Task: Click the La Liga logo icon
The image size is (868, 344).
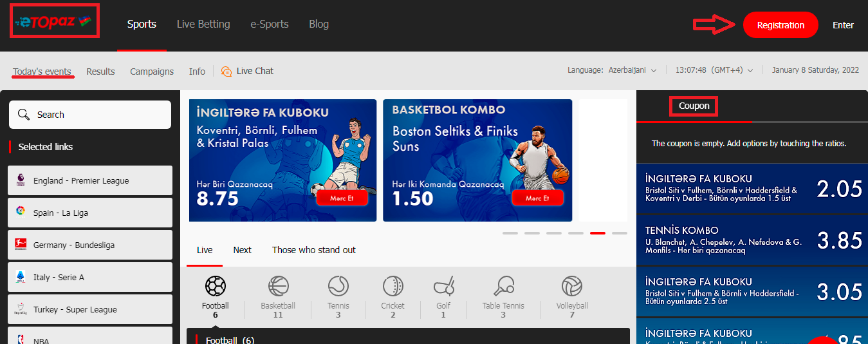Action: (21, 213)
